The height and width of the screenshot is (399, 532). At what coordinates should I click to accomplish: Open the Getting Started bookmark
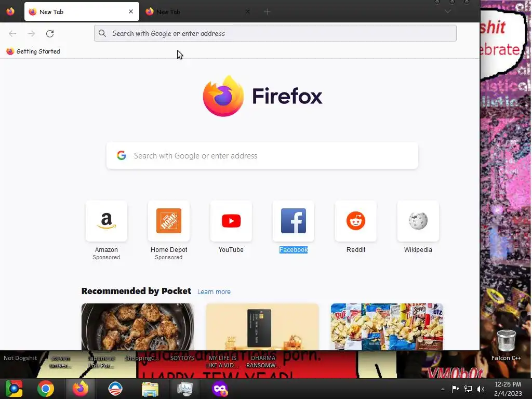[33, 51]
